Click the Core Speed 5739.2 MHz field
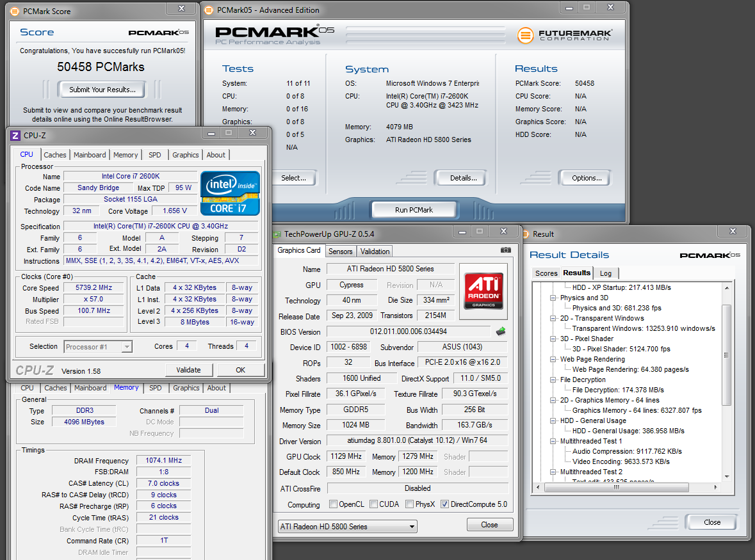 click(93, 288)
